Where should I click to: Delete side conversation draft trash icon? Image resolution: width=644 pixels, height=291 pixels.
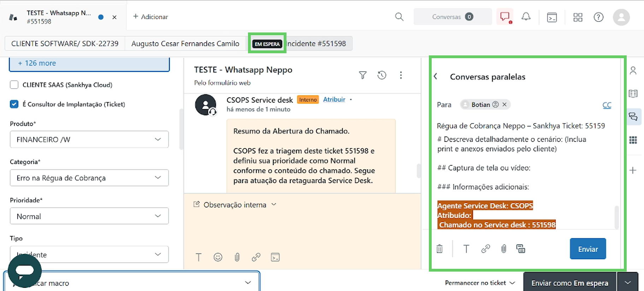(x=439, y=249)
